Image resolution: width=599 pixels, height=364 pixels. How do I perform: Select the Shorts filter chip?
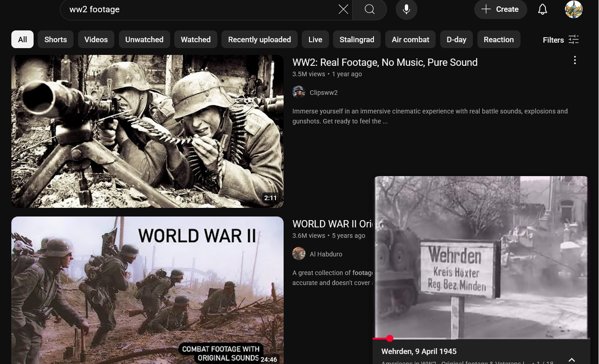coord(55,40)
